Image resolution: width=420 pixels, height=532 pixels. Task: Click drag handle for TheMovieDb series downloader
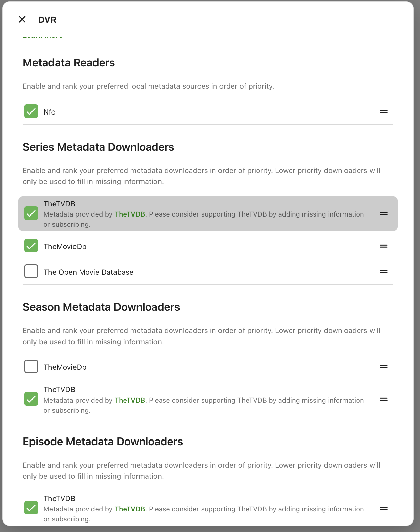pos(383,246)
